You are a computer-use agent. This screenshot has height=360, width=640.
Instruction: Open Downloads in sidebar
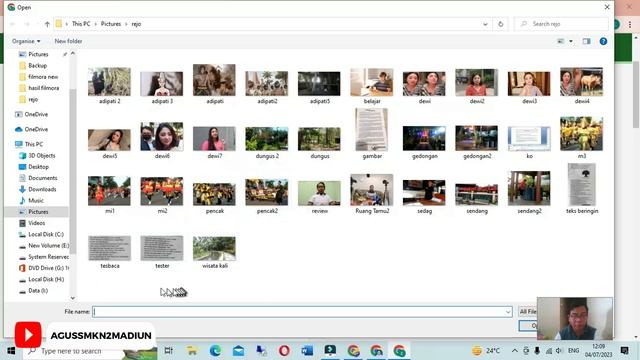(x=42, y=189)
